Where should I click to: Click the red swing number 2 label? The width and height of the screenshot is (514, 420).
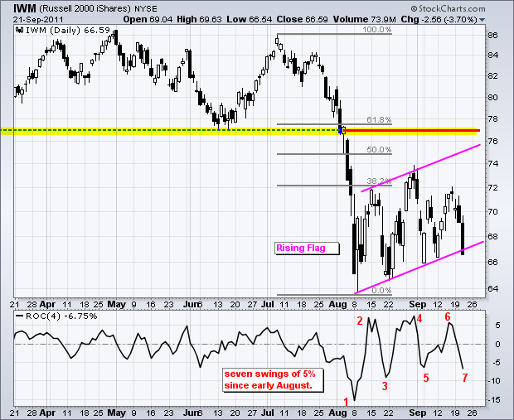[360, 321]
